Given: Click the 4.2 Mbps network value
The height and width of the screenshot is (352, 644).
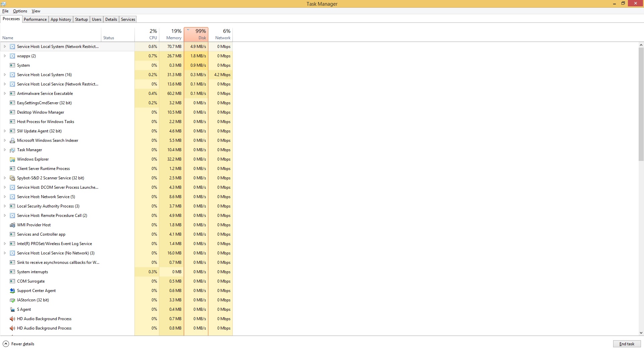Looking at the screenshot, I should 222,75.
